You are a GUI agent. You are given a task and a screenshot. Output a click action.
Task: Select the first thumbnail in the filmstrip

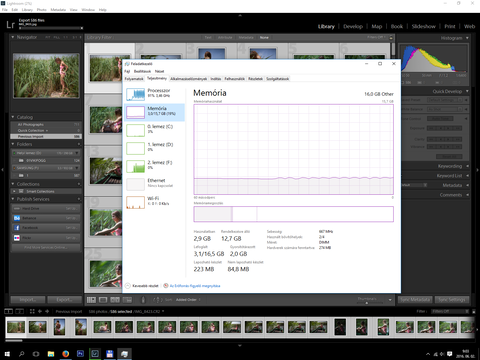tap(16, 327)
